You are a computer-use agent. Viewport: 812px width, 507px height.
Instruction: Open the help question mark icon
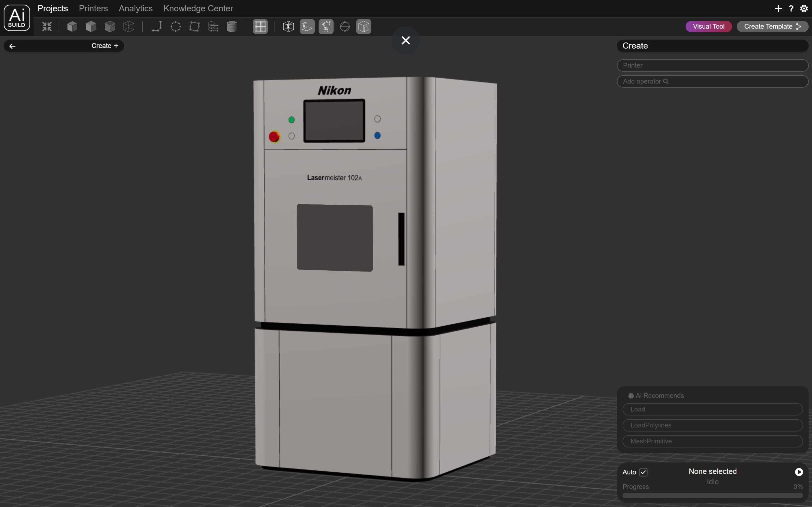click(x=791, y=8)
